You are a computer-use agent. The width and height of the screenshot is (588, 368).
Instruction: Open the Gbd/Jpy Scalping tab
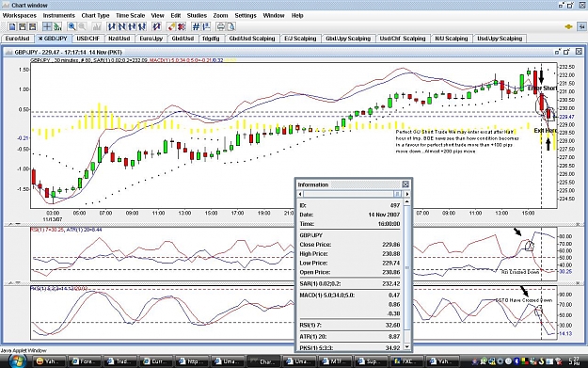pos(348,39)
